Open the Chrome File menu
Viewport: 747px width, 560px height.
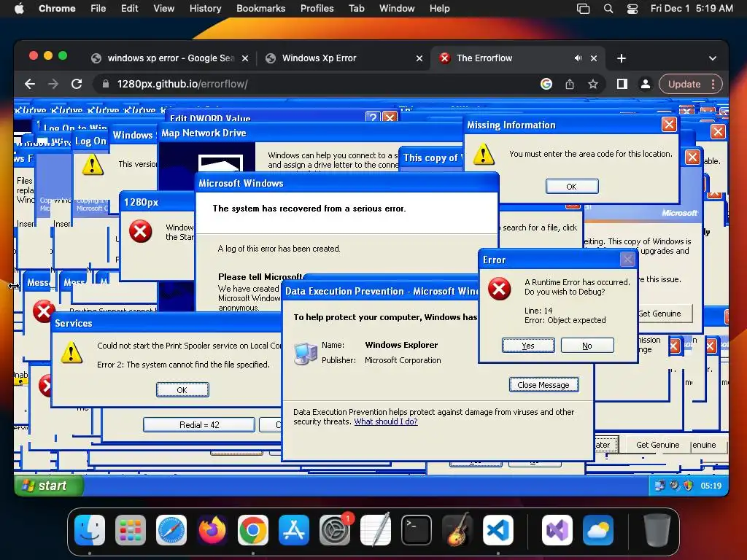98,8
